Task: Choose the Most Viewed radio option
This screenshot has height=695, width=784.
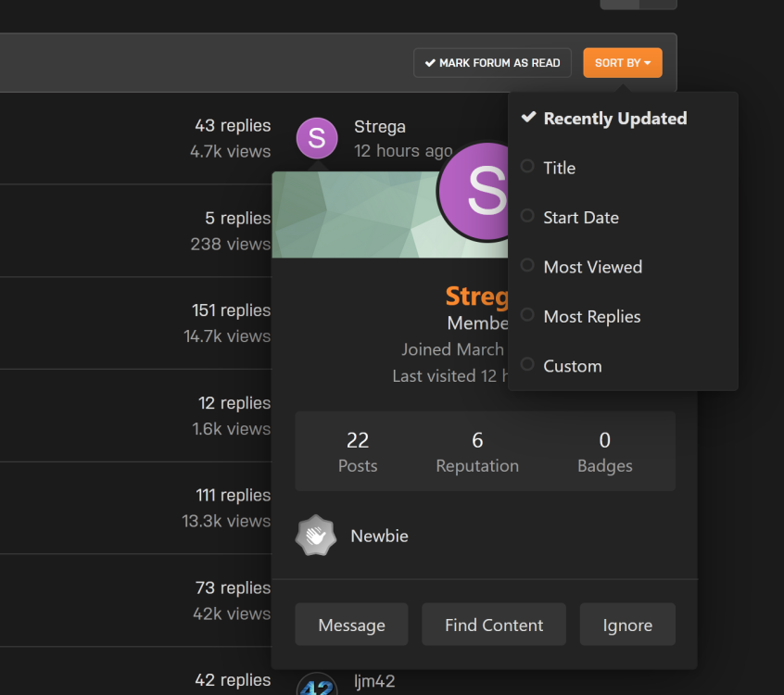Action: pyautogui.click(x=527, y=265)
